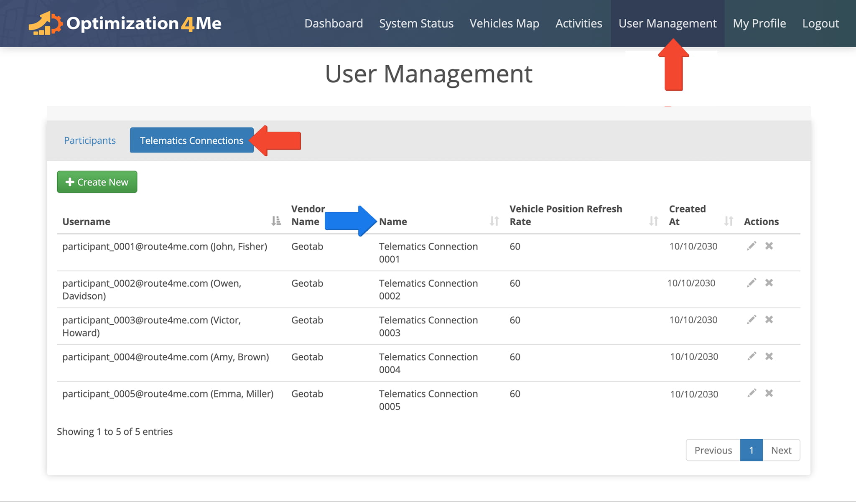Screen dimensions: 856x504
Task: Click Telematics Connection 0001 name cell
Action: (x=428, y=253)
